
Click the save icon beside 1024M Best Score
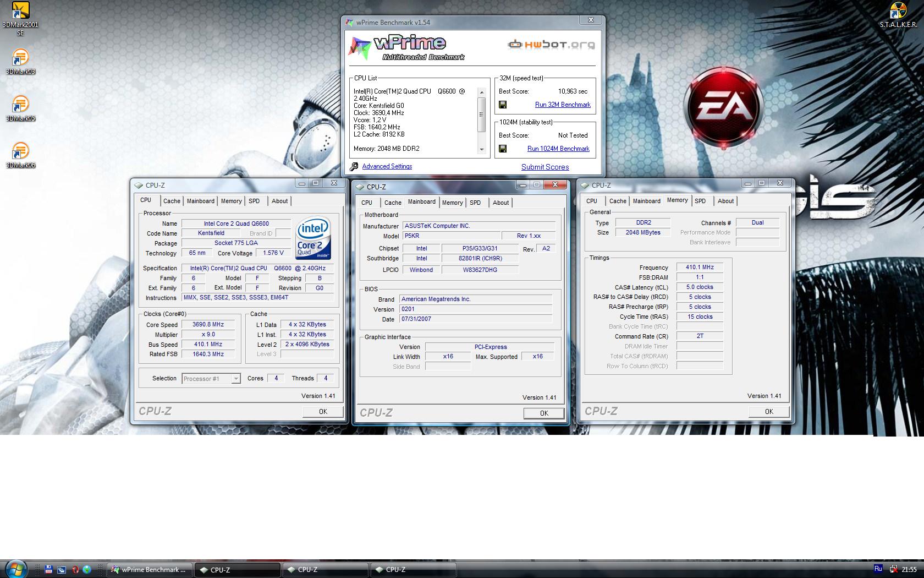(503, 149)
